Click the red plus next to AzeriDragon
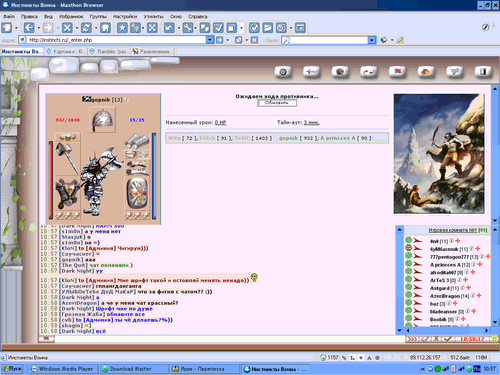This screenshot has width=500, height=375. 479,296
